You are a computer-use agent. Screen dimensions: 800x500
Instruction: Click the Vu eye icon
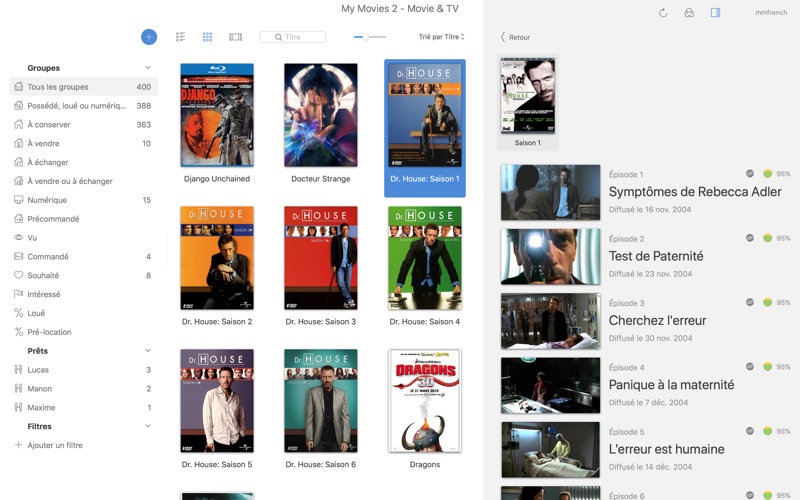18,237
